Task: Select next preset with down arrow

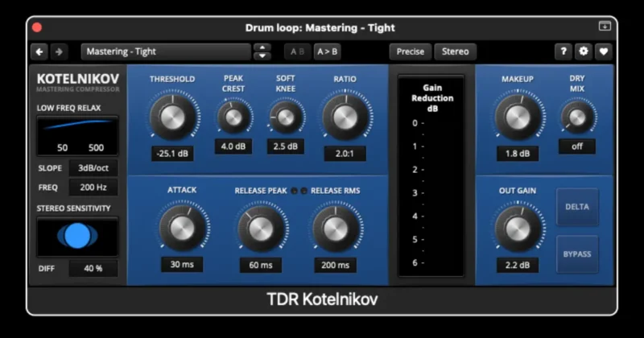Action: point(262,56)
